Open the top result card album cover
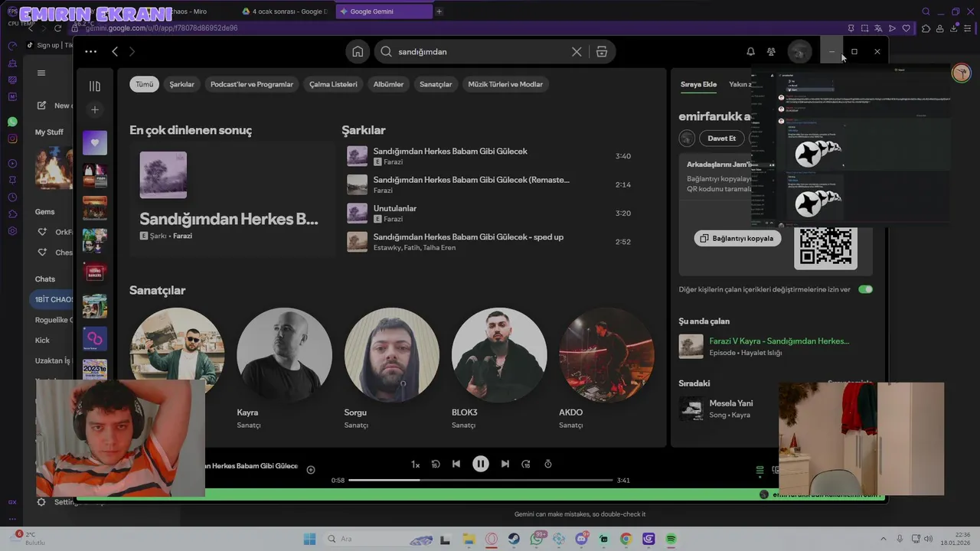This screenshot has width=980, height=551. pos(163,174)
